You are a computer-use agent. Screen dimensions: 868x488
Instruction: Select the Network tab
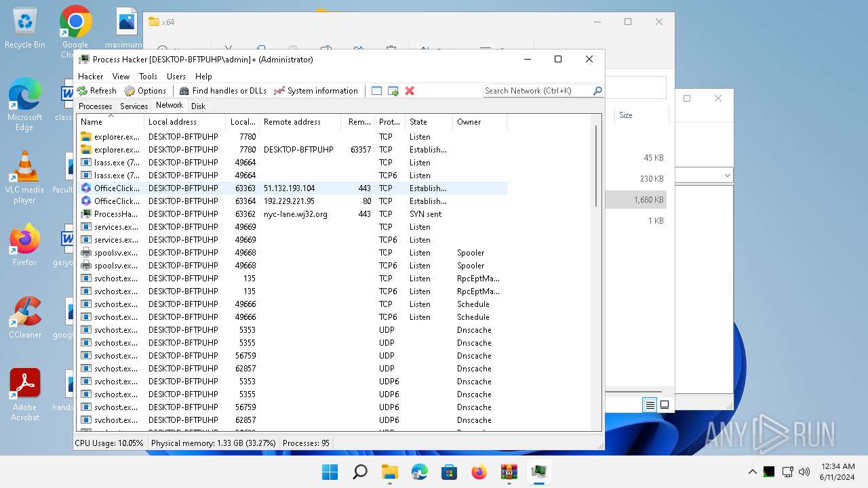170,105
